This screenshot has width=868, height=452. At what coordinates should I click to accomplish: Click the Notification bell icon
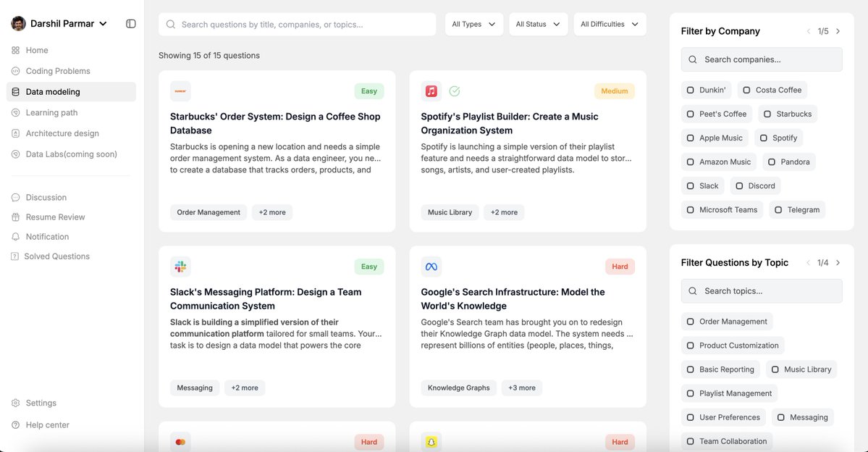[x=15, y=237]
